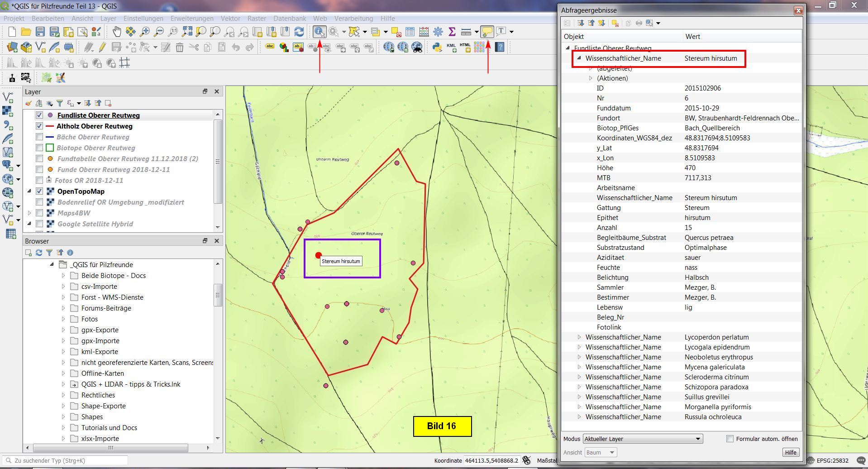Viewport: 868px width, 469px height.
Task: Click the Save Project icon
Action: 40,32
